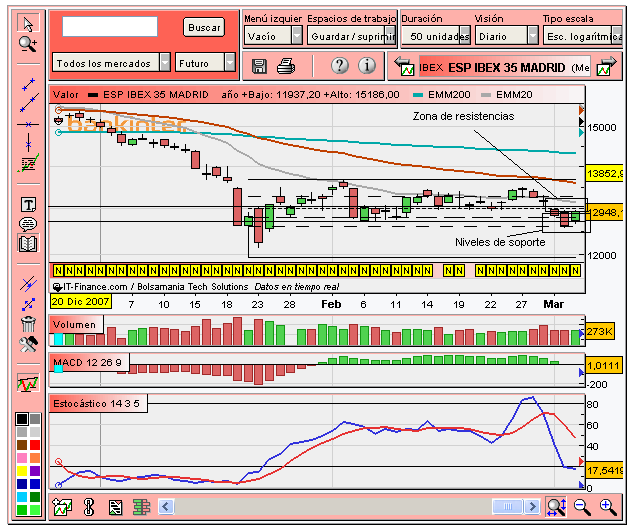The image size is (634, 530).
Task: Click the chart-with-pencil icon on the bottom toolbar
Action: coord(62,507)
